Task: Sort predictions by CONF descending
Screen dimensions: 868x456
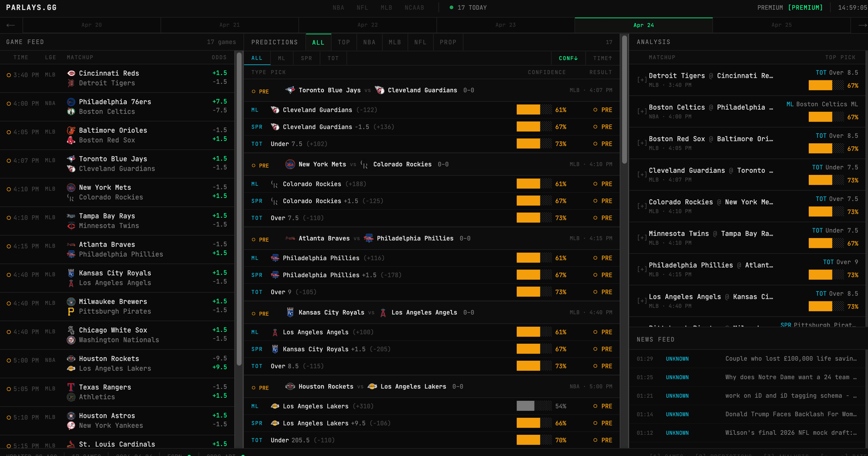Action: 568,58
